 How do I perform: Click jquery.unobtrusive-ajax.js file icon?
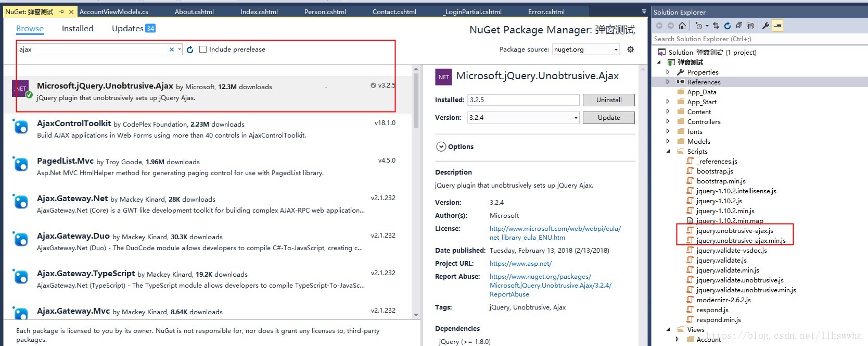point(690,230)
